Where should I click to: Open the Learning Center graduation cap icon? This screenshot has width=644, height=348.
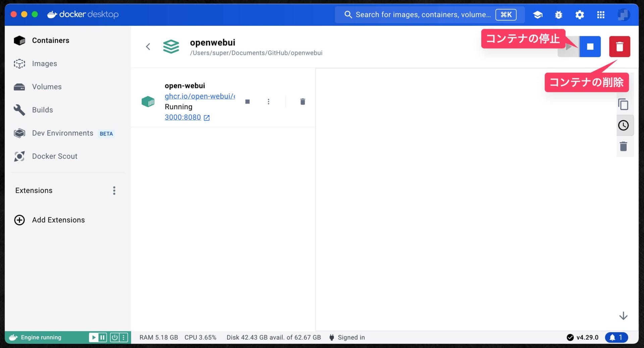538,15
